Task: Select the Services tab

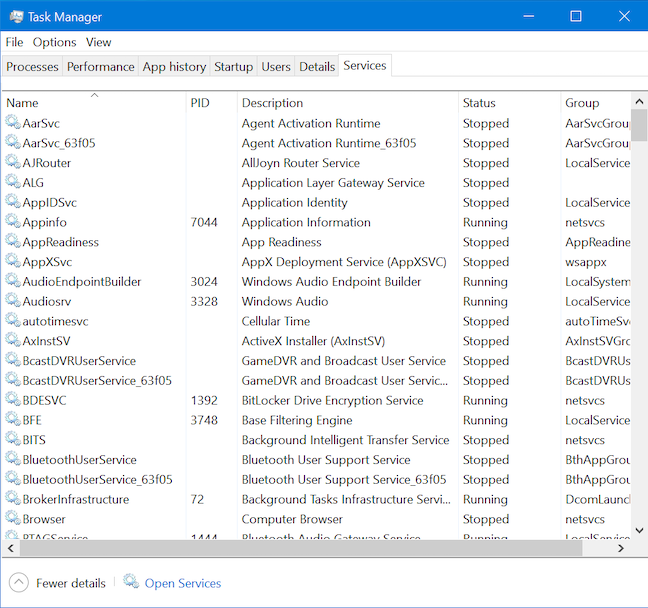Action: coord(365,66)
